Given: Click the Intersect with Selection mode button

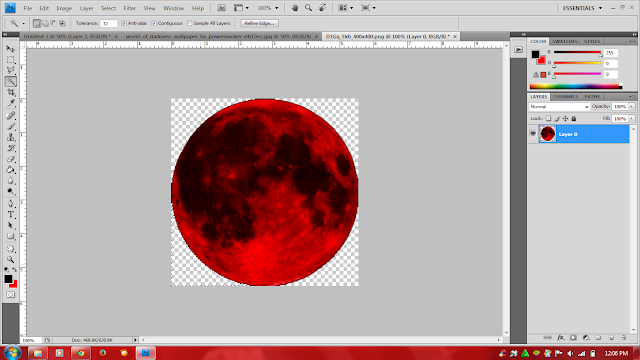Looking at the screenshot, I should click(x=62, y=23).
